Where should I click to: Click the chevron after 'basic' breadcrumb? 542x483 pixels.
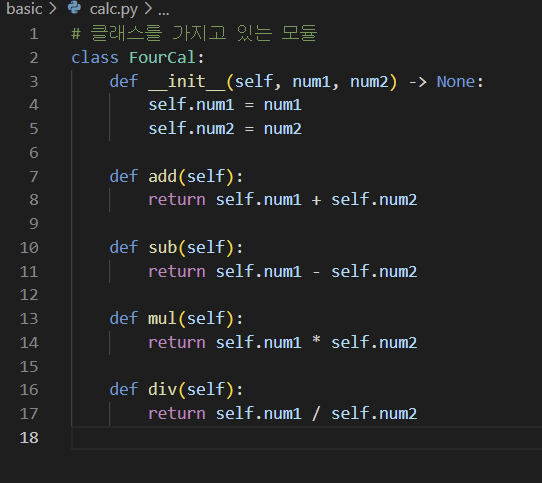[53, 9]
